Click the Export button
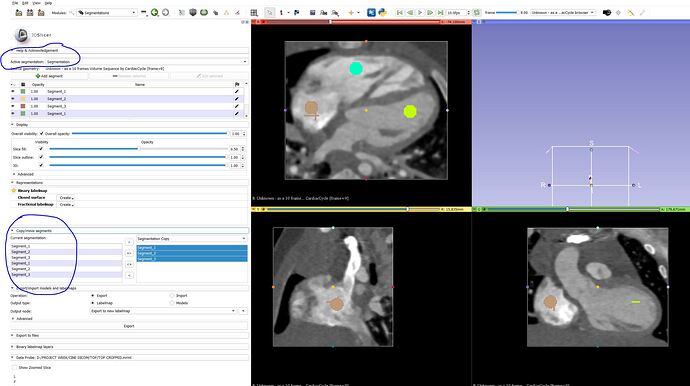 point(129,326)
